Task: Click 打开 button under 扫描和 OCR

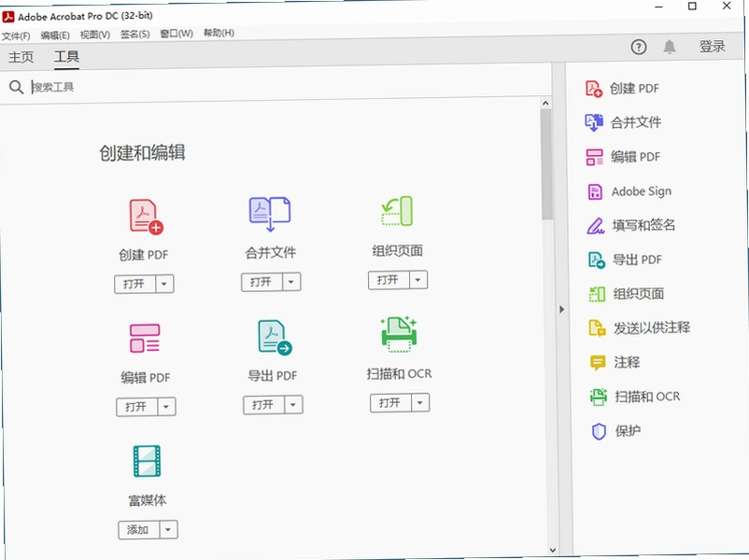Action: [x=390, y=403]
